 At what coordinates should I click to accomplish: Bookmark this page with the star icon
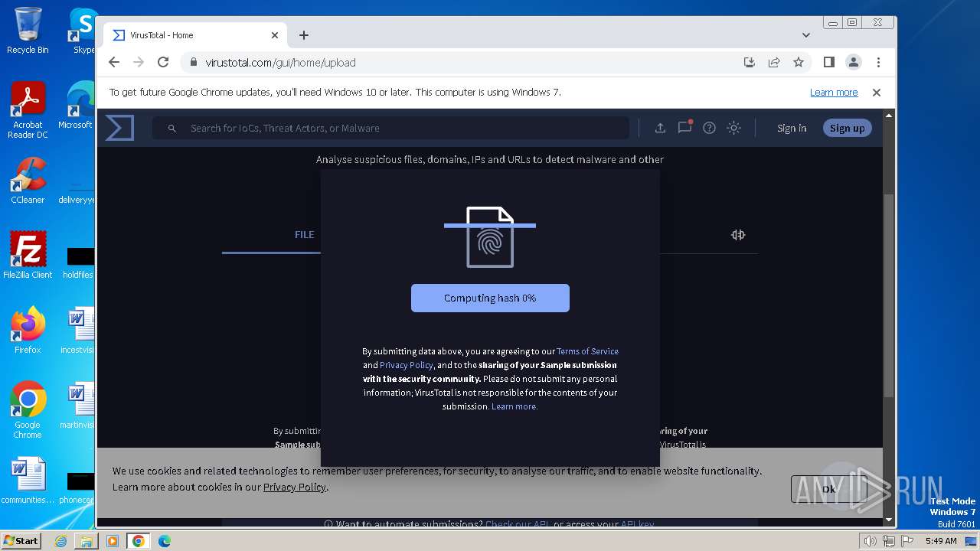tap(799, 62)
